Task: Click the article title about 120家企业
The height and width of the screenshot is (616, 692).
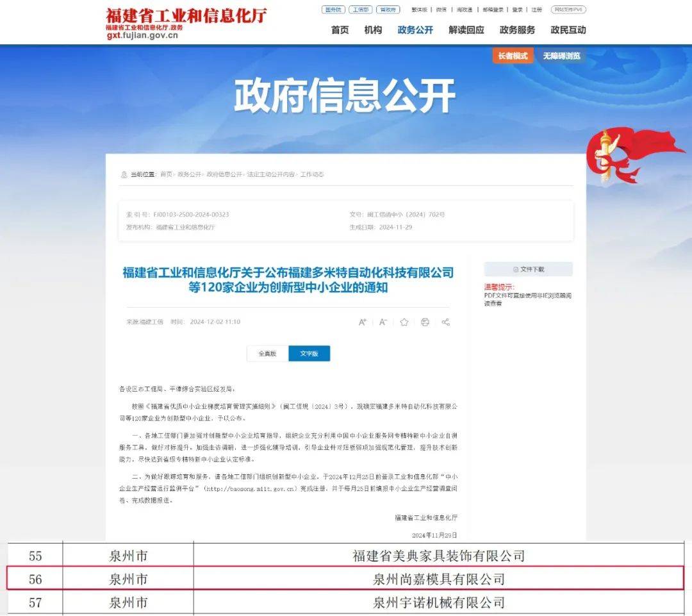Action: (288, 280)
